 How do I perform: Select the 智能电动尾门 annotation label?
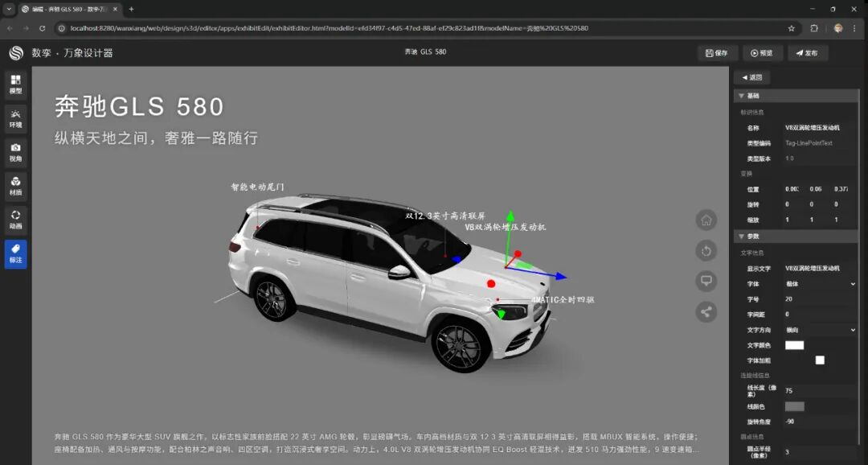257,187
